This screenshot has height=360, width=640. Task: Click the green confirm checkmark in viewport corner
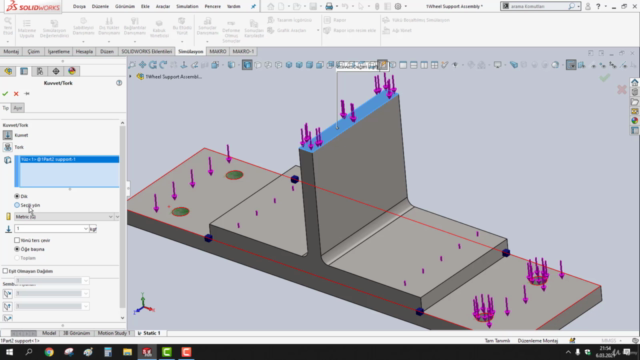[x=604, y=78]
